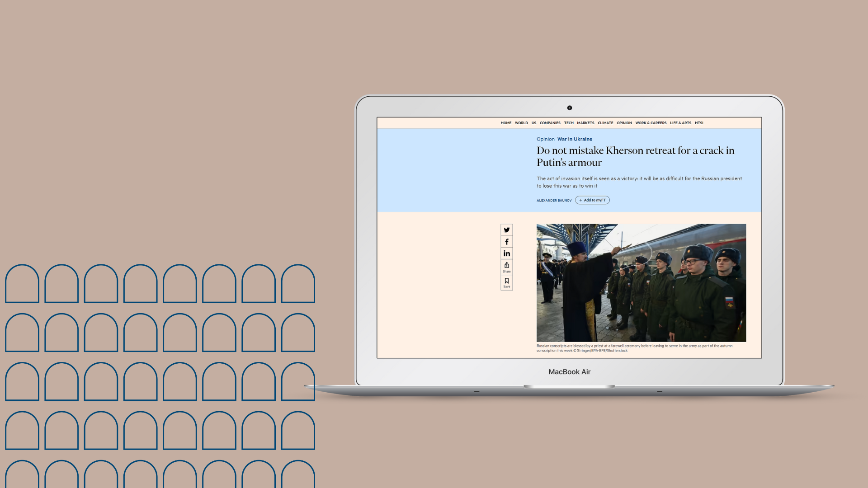Open the US section
This screenshot has width=868, height=488.
point(534,123)
